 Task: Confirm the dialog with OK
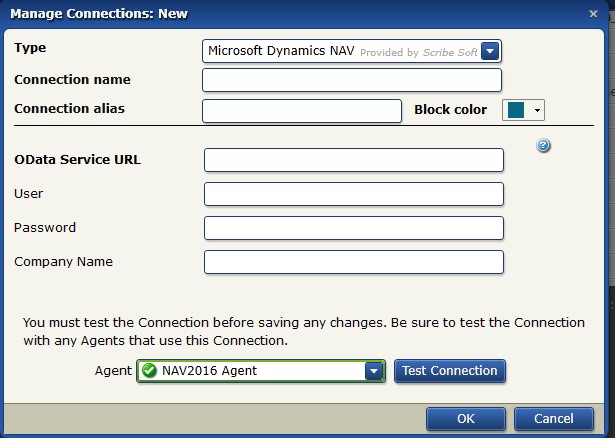coord(466,418)
